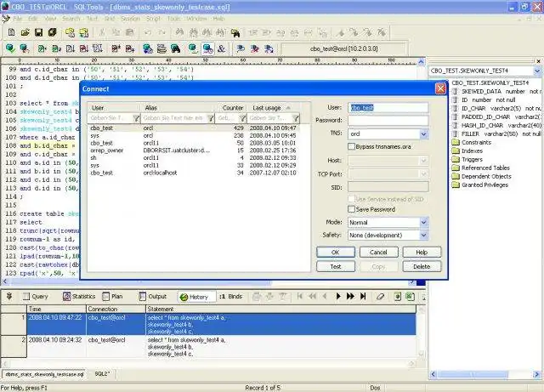Click the New document toolbar icon
Viewport: 544px width, 392px height.
pos(11,32)
